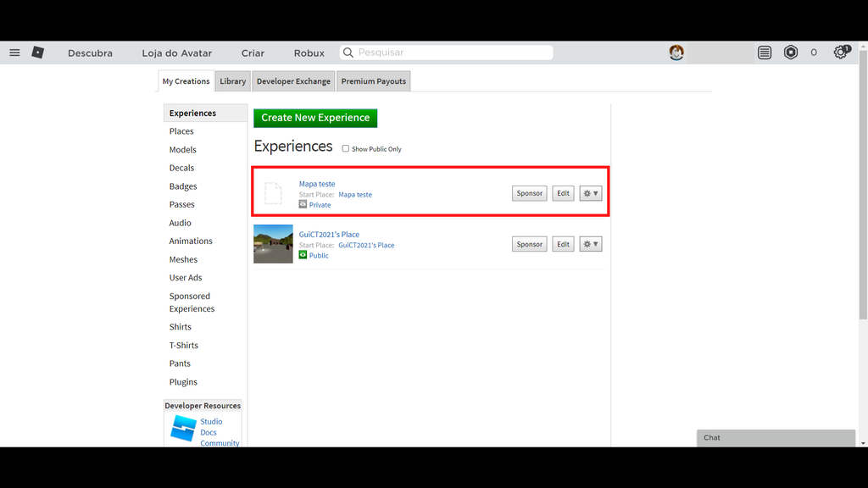868x488 pixels.
Task: Open GuiCT2021's Place title link
Action: 329,235
